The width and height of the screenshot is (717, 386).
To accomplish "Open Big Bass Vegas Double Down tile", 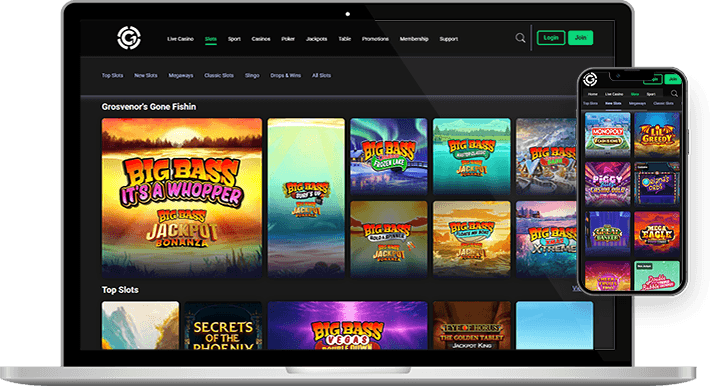I will coord(348,325).
